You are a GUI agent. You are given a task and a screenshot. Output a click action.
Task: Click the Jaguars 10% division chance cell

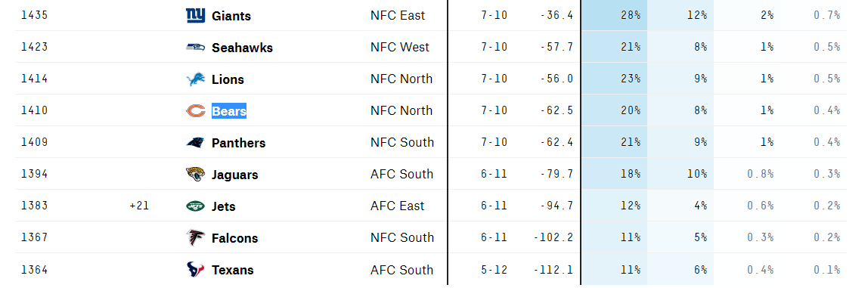pos(680,174)
